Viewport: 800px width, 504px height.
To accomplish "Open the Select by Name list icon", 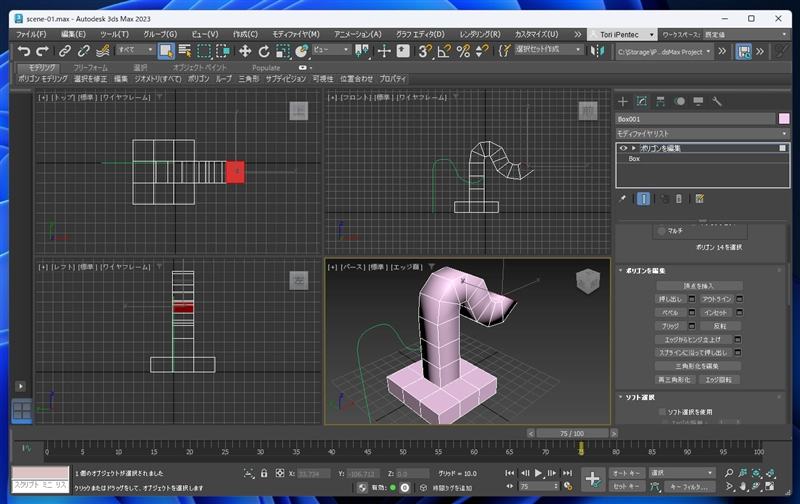I will click(185, 51).
